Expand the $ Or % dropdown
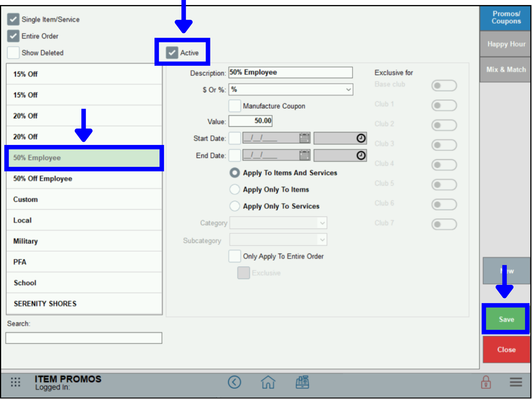 coord(291,90)
